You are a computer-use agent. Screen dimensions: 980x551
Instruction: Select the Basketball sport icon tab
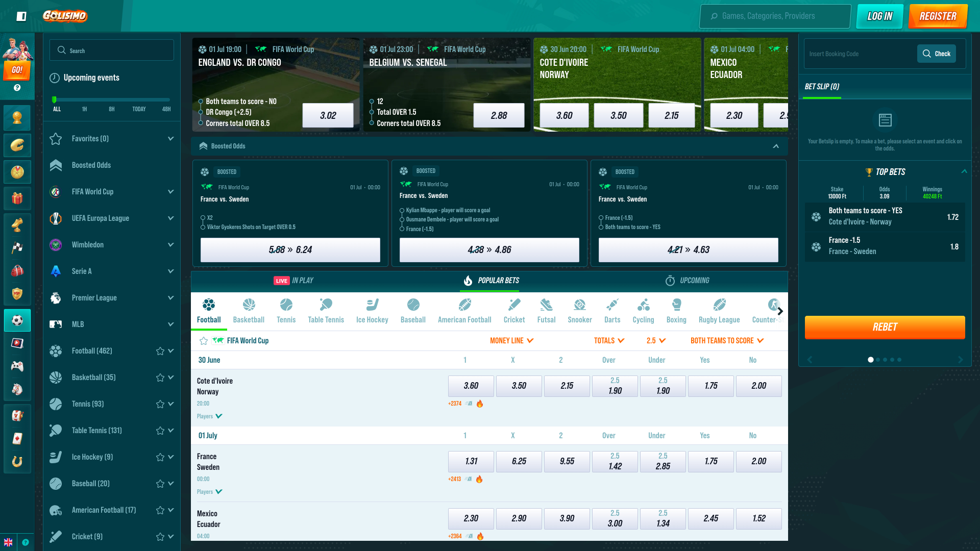click(x=249, y=311)
